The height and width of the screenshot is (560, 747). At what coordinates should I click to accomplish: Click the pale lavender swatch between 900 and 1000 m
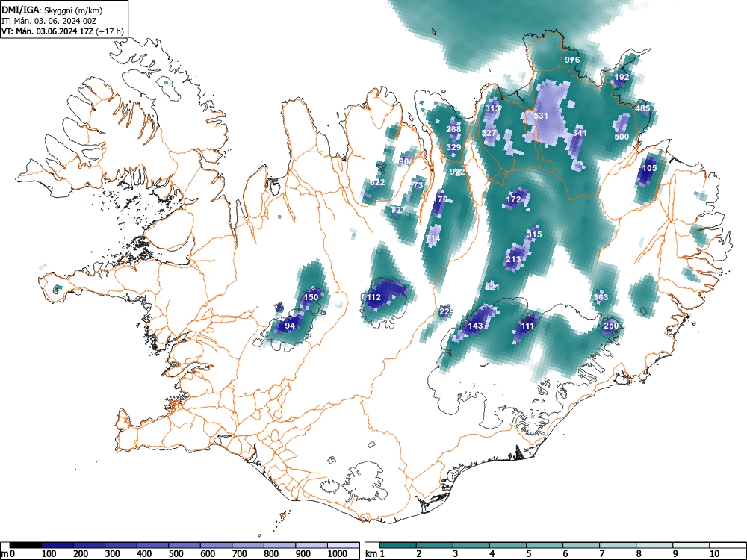311,545
